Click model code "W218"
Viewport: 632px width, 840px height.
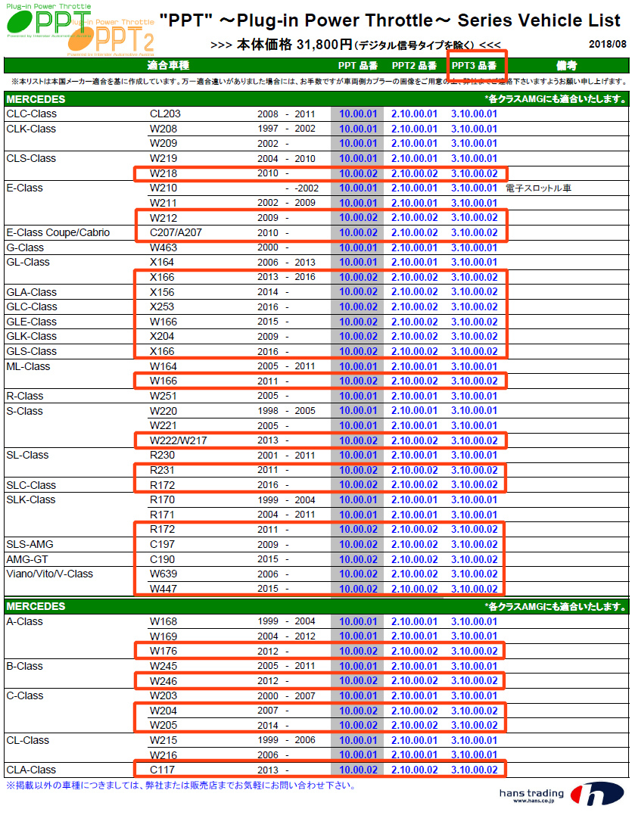click(163, 173)
